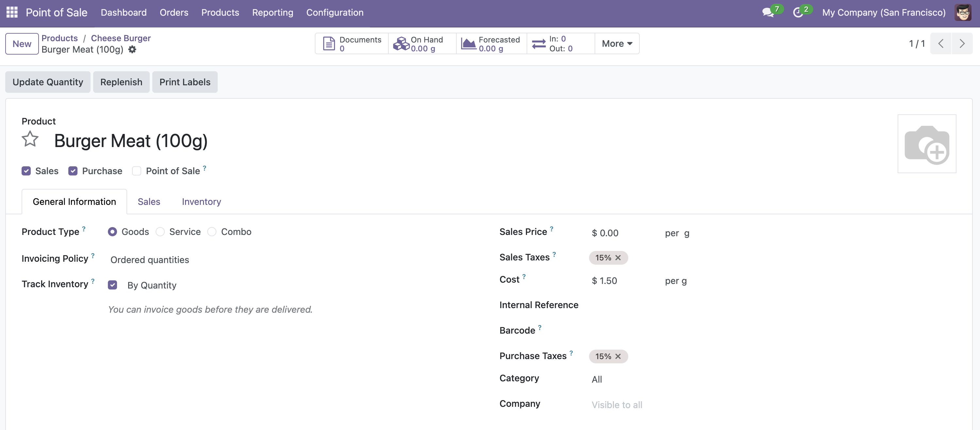980x430 pixels.
Task: Switch to the Inventory tab
Action: click(201, 202)
